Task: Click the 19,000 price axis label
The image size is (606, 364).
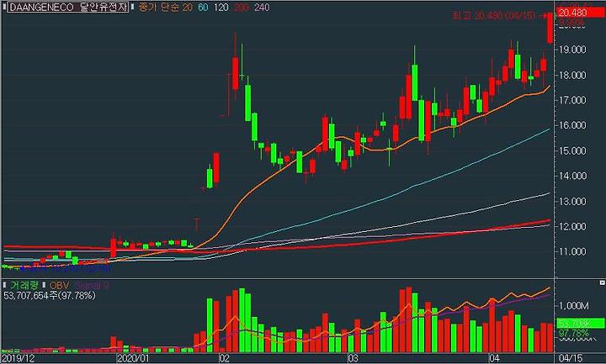Action: [572, 50]
